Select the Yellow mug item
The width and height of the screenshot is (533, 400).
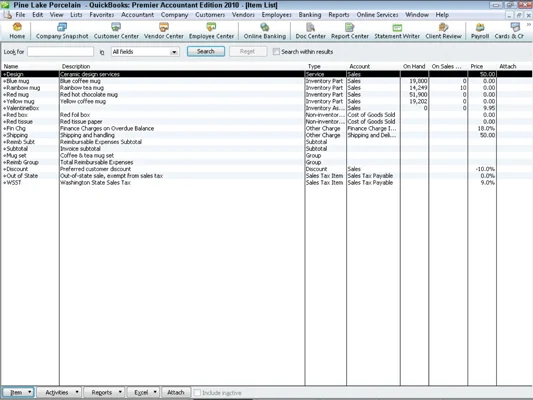pyautogui.click(x=266, y=101)
